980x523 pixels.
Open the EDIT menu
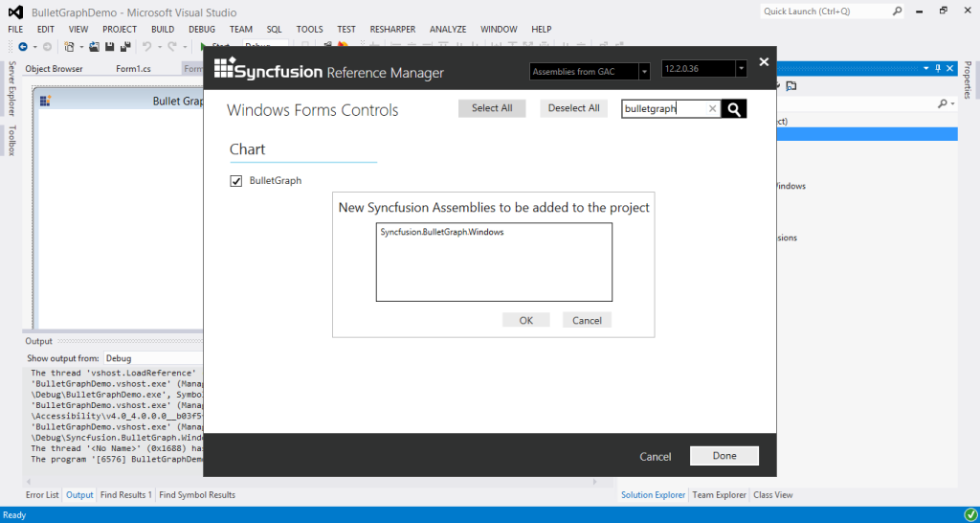tap(46, 30)
